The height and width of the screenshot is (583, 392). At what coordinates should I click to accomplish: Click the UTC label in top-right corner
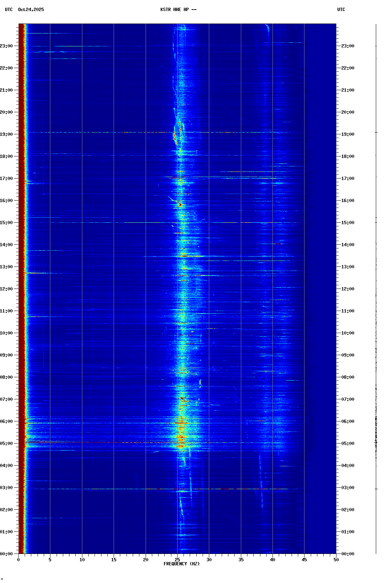click(341, 10)
